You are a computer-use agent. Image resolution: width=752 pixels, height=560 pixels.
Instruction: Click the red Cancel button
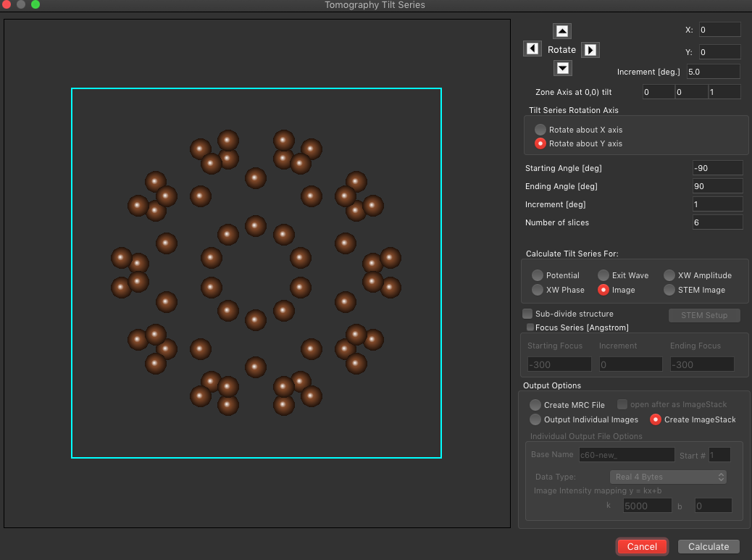point(642,546)
